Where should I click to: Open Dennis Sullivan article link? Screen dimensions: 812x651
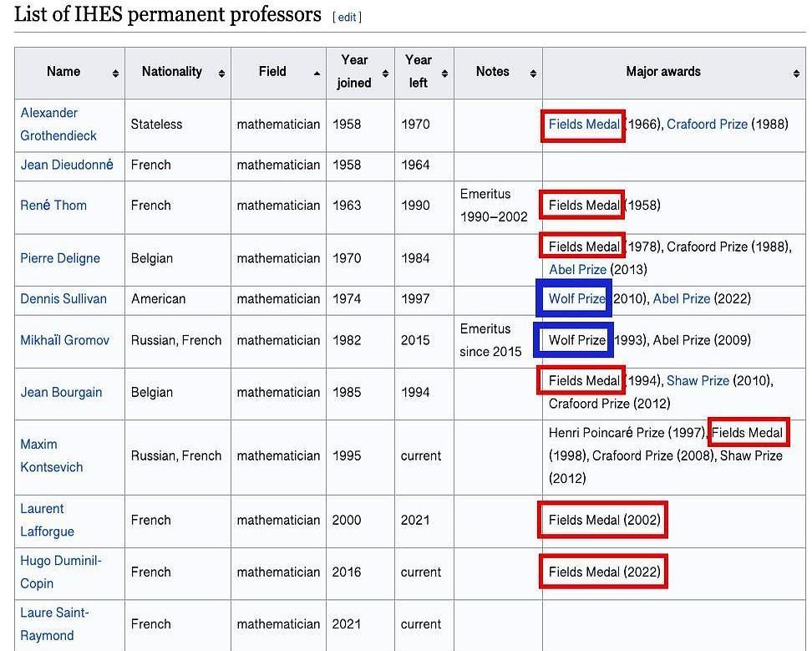63,299
